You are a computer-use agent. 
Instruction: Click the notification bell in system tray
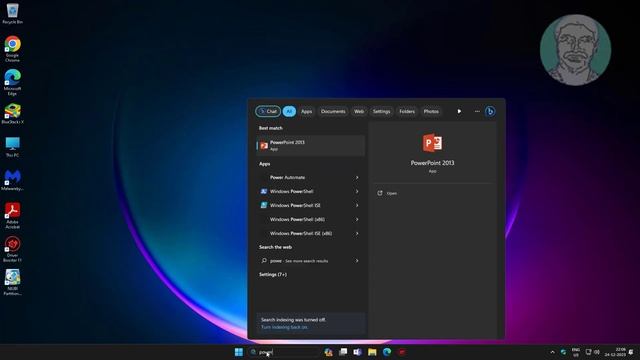(631, 352)
